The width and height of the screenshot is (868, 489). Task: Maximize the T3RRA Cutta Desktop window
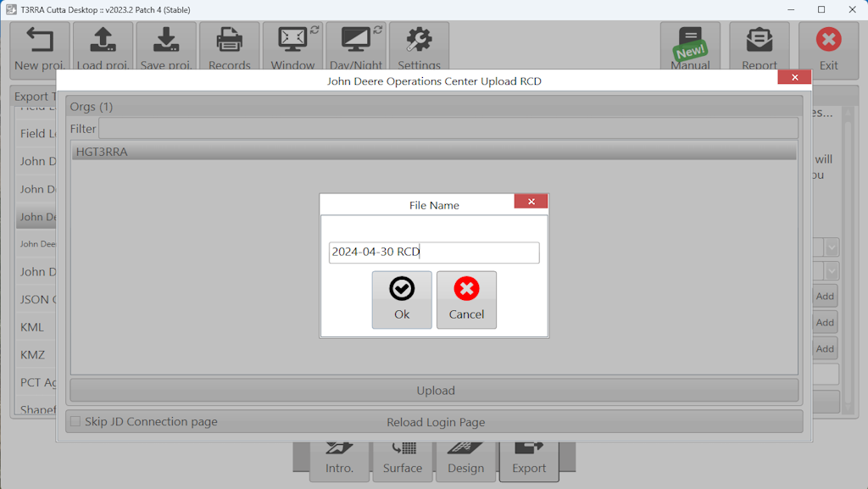821,9
